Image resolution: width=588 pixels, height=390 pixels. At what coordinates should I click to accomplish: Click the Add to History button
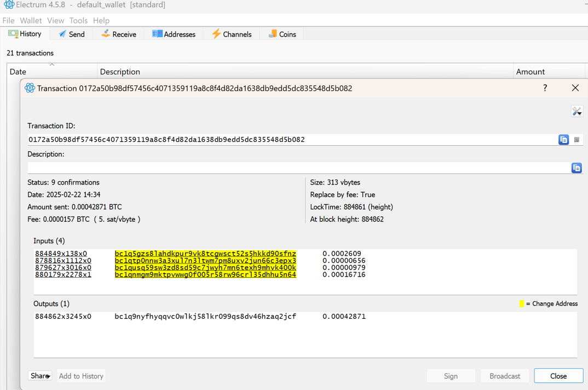click(81, 376)
